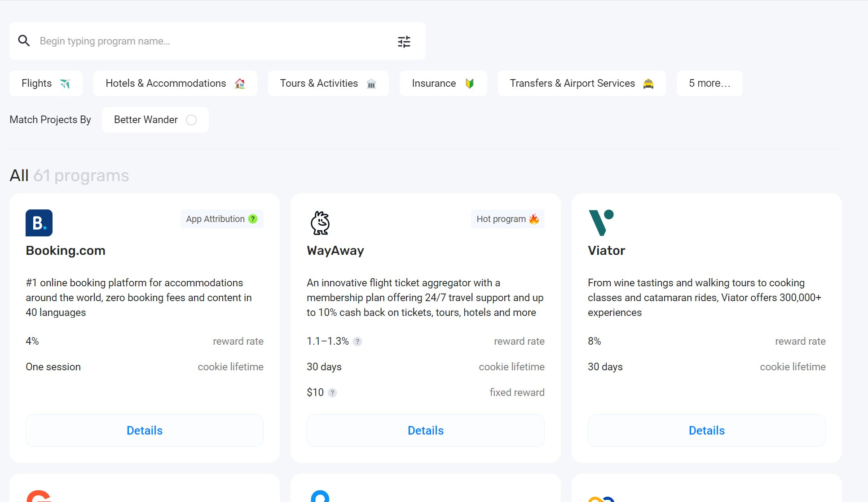
Task: Click the search magnifier icon
Action: [x=24, y=41]
